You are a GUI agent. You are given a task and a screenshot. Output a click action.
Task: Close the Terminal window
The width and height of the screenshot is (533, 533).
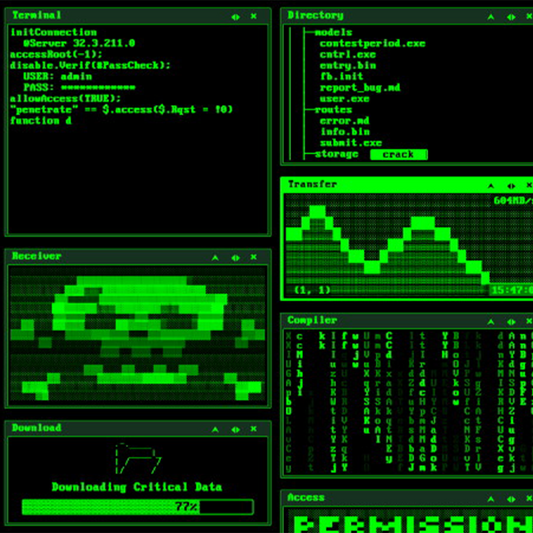click(x=254, y=16)
